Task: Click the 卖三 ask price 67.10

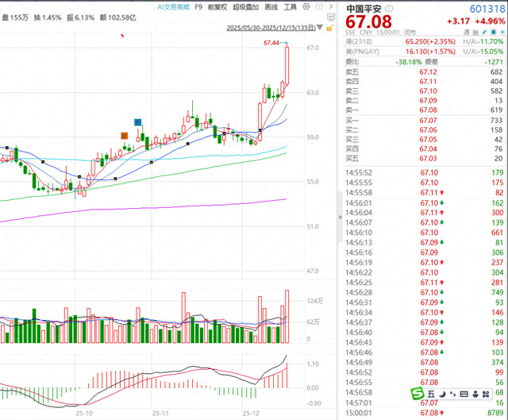Action: (428, 91)
